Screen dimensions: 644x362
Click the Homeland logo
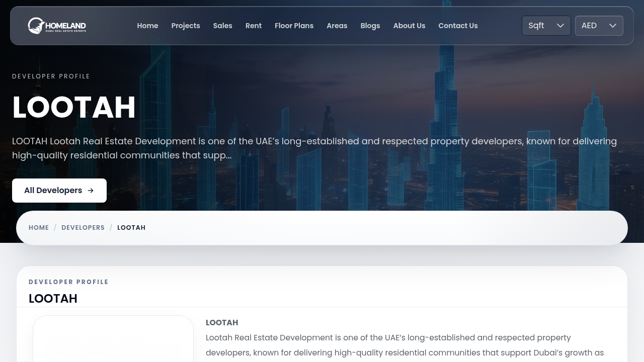coord(57,26)
